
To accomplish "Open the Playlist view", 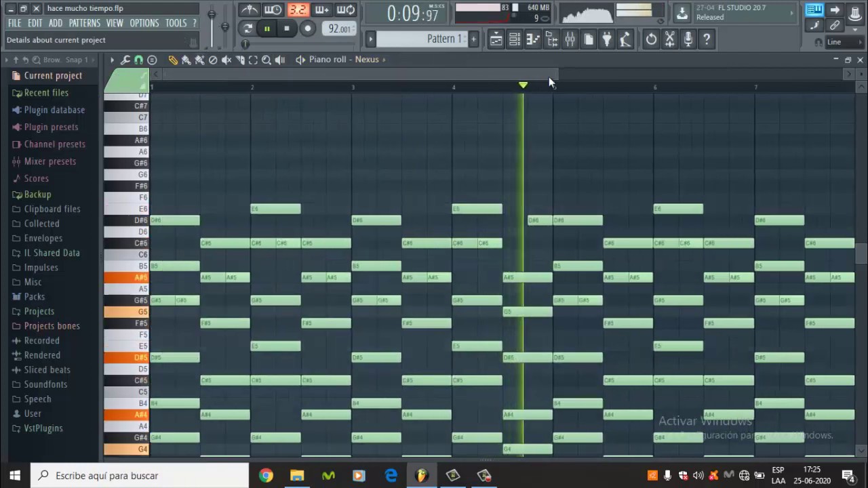I will click(496, 39).
